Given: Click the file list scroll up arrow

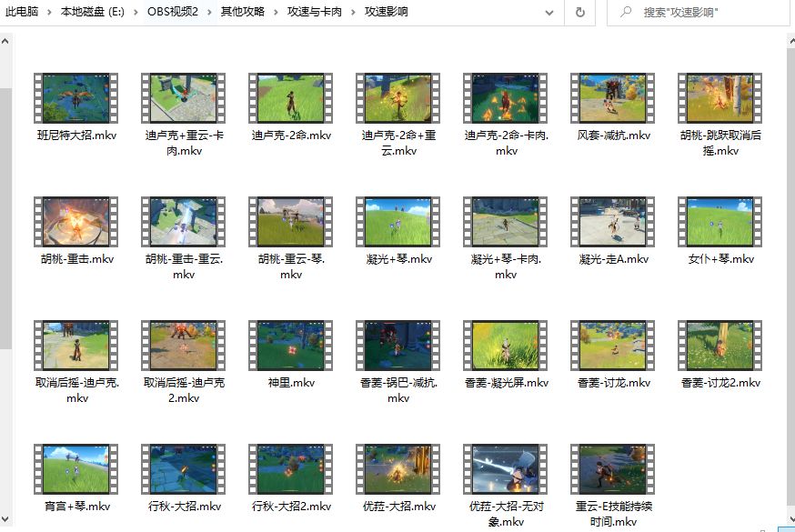Looking at the screenshot, I should point(791,42).
